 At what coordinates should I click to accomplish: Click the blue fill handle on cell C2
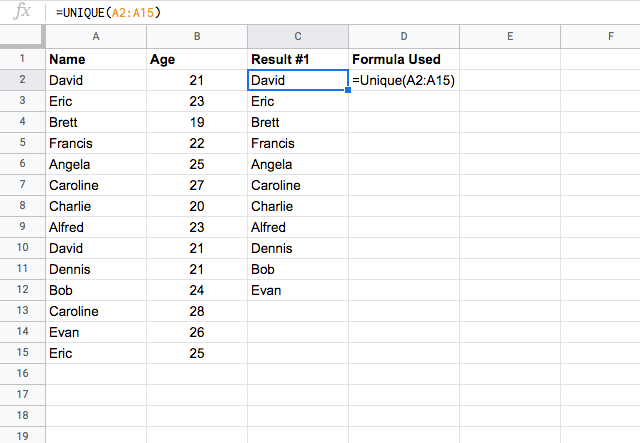tap(348, 90)
